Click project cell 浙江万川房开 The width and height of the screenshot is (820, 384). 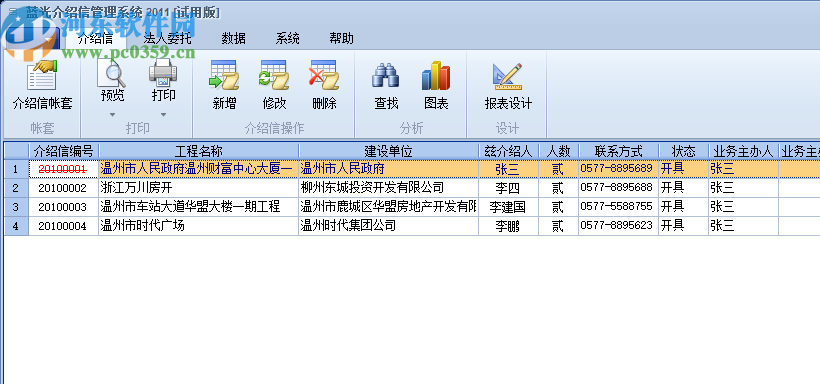199,188
